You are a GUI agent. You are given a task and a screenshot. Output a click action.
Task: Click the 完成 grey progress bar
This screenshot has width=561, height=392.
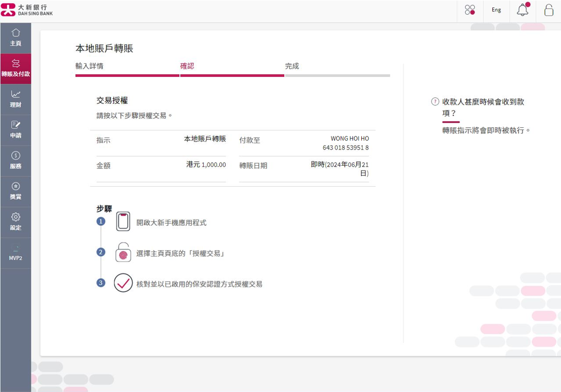coord(337,75)
